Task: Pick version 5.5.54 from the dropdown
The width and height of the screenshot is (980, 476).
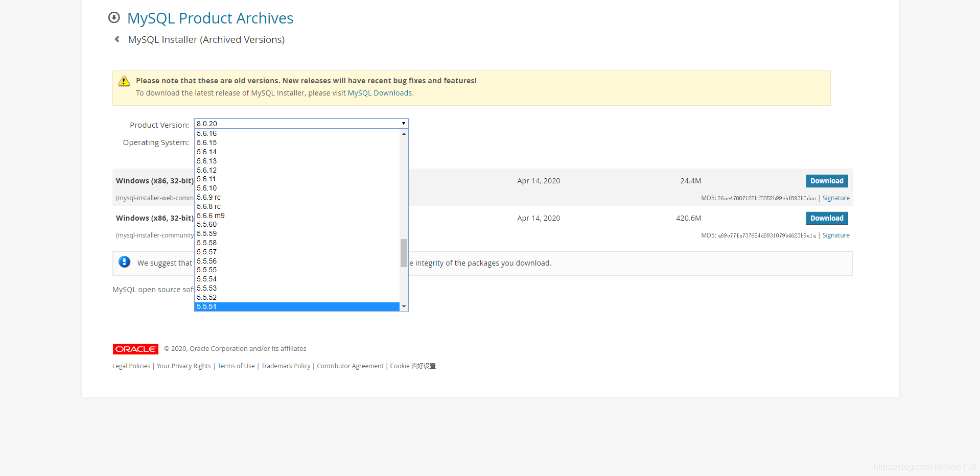Action: click(x=297, y=279)
